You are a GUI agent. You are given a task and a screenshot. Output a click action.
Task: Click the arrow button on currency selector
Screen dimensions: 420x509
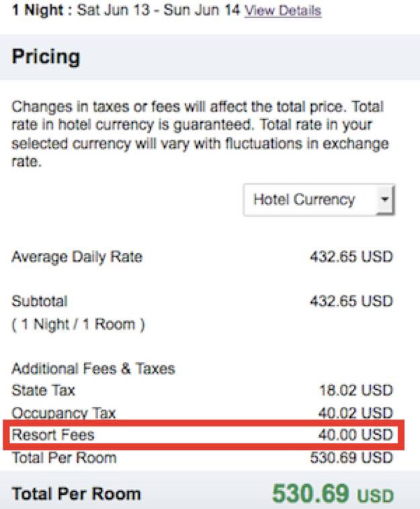click(384, 200)
